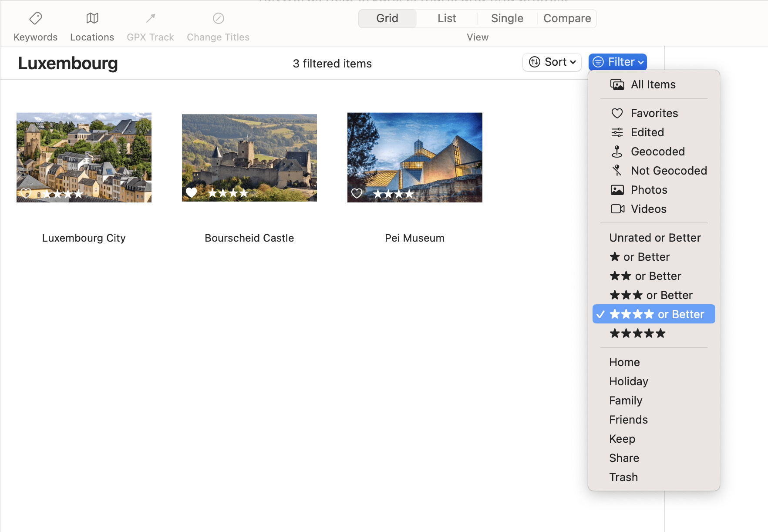Filter by Holiday keyword

pyautogui.click(x=653, y=381)
